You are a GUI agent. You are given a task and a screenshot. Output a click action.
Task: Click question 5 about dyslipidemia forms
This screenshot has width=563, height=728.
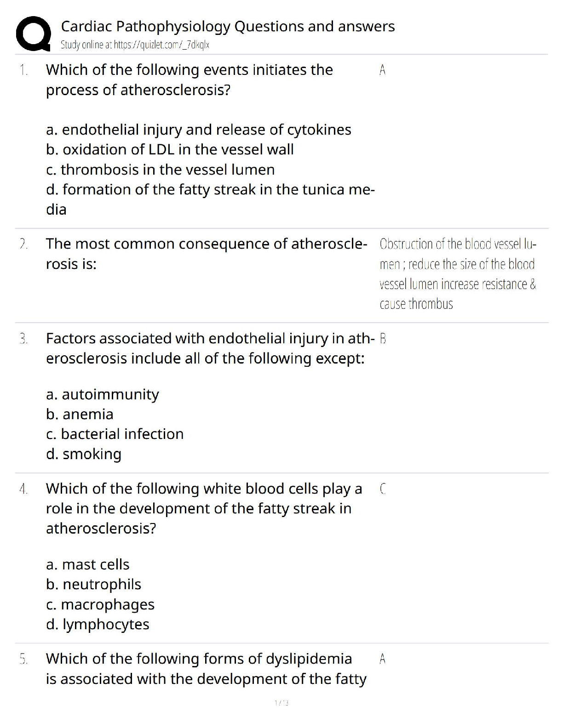(x=206, y=668)
